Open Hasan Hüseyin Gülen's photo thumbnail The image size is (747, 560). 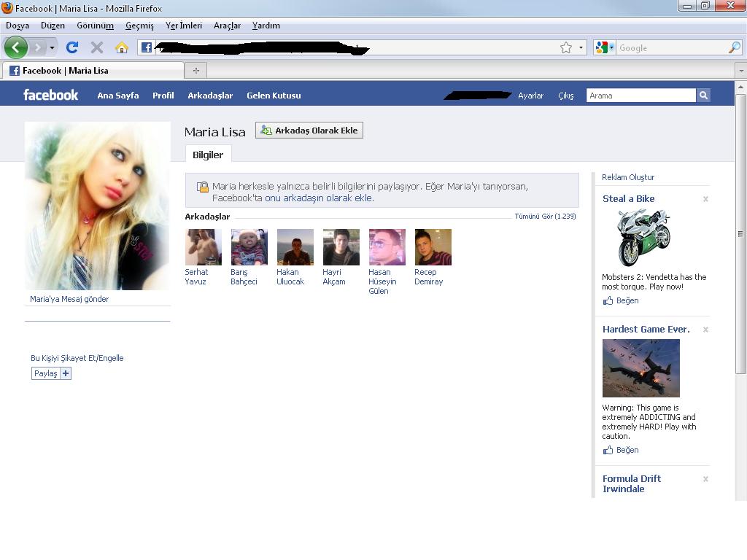(387, 247)
